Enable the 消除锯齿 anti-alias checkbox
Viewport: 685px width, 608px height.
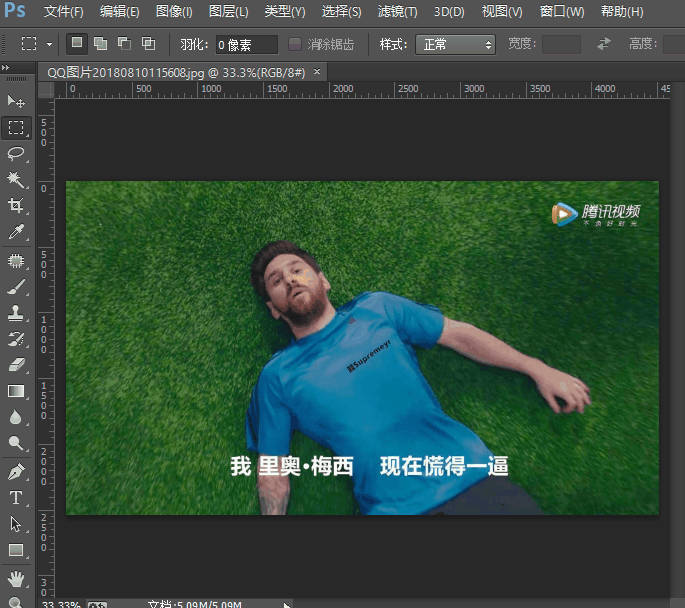tap(295, 44)
